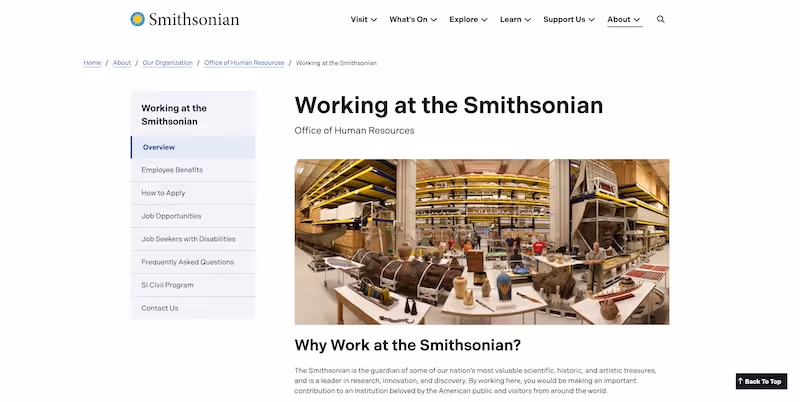Screen dimensions: 800x402
Task: Expand the Visit dropdown menu
Action: 364,19
